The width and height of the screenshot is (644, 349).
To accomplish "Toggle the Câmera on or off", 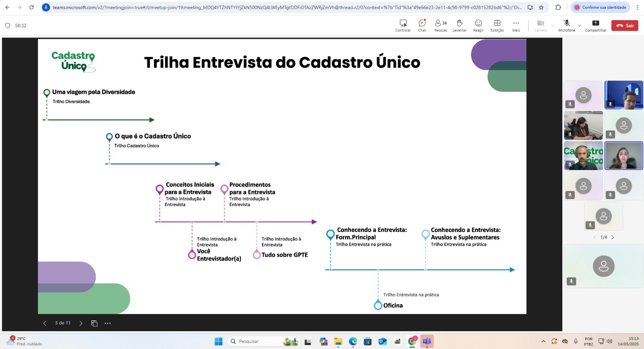I will (541, 25).
